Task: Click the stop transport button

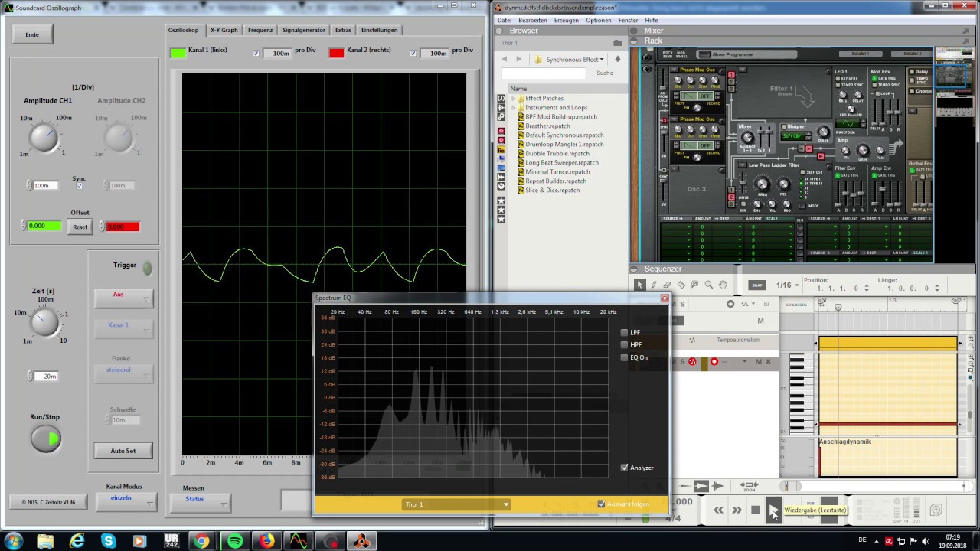Action: (x=755, y=510)
